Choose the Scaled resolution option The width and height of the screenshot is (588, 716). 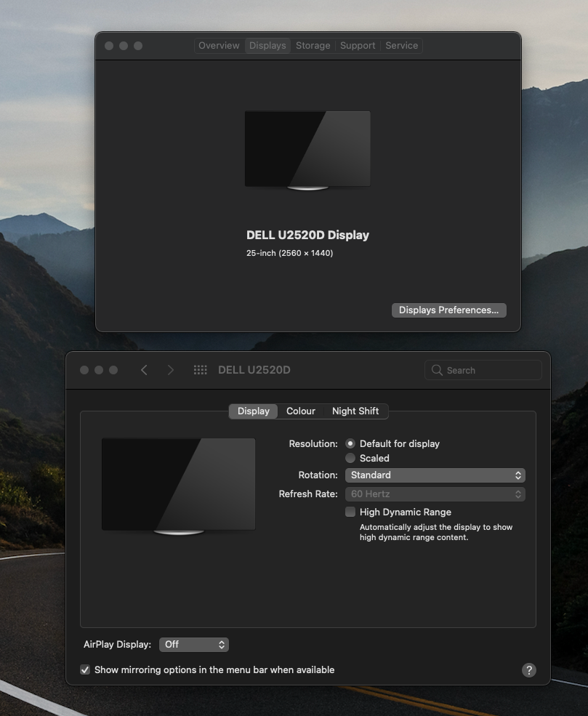pyautogui.click(x=350, y=458)
